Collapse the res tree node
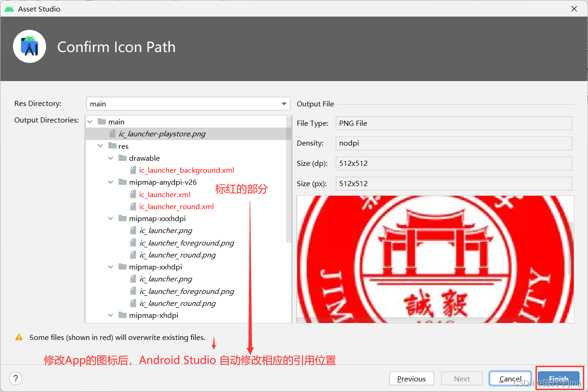 coord(100,146)
